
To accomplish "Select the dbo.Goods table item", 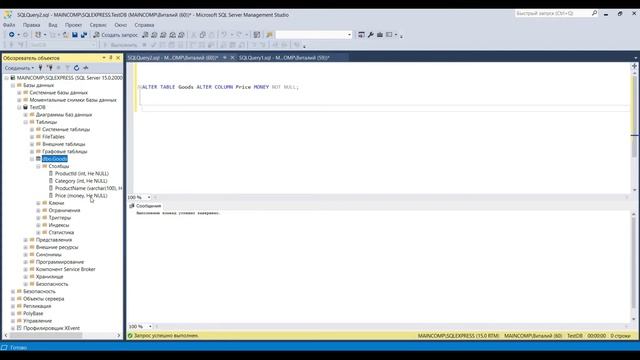I will [55, 159].
